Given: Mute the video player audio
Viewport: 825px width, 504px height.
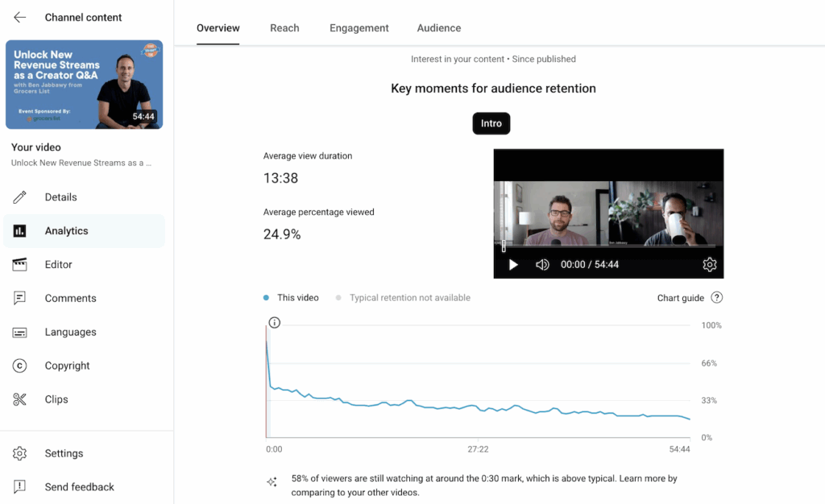Looking at the screenshot, I should tap(541, 264).
